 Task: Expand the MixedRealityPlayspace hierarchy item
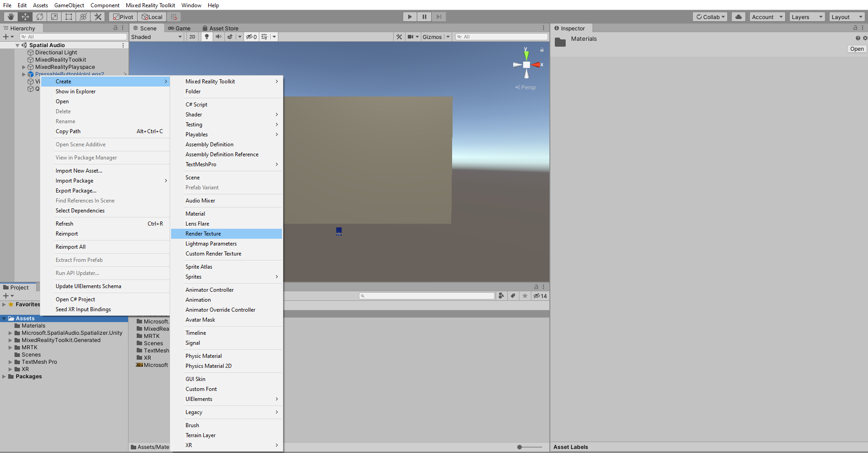tap(24, 67)
